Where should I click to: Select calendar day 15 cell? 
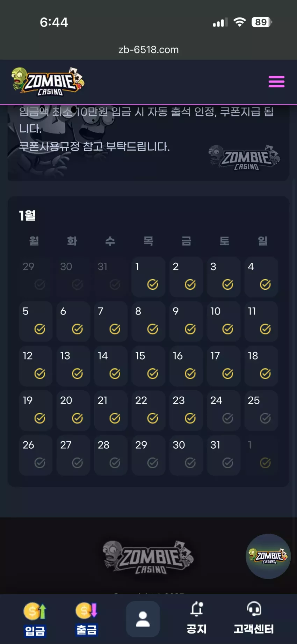coord(148,366)
